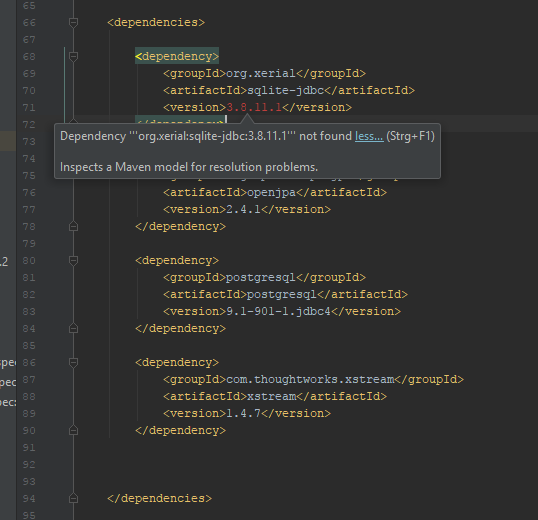The height and width of the screenshot is (520, 538).
Task: Click closing </dependency> tag on line 84
Action: click(x=180, y=328)
